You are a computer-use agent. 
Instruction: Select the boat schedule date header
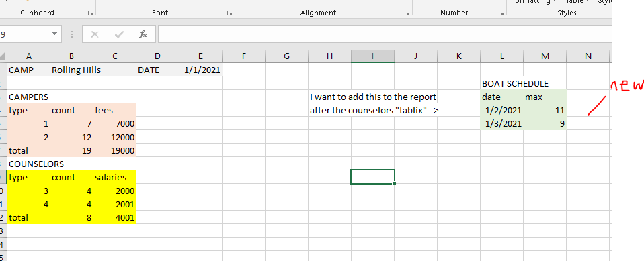(x=501, y=97)
